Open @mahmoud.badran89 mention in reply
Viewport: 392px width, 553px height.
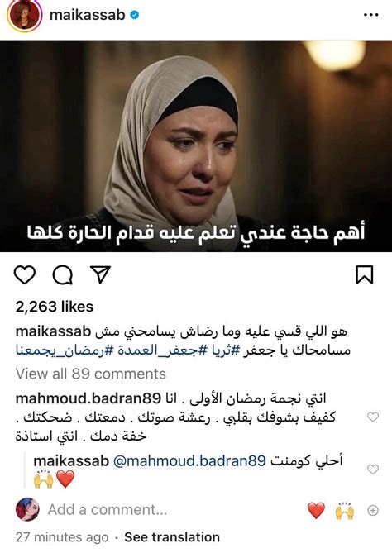(x=189, y=460)
